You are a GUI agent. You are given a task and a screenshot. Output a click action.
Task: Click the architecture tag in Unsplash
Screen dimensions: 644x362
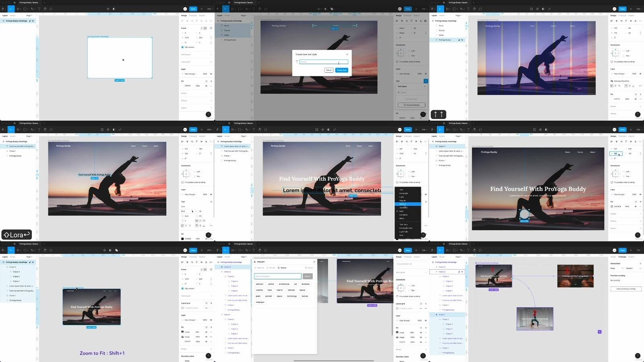pyautogui.click(x=284, y=284)
